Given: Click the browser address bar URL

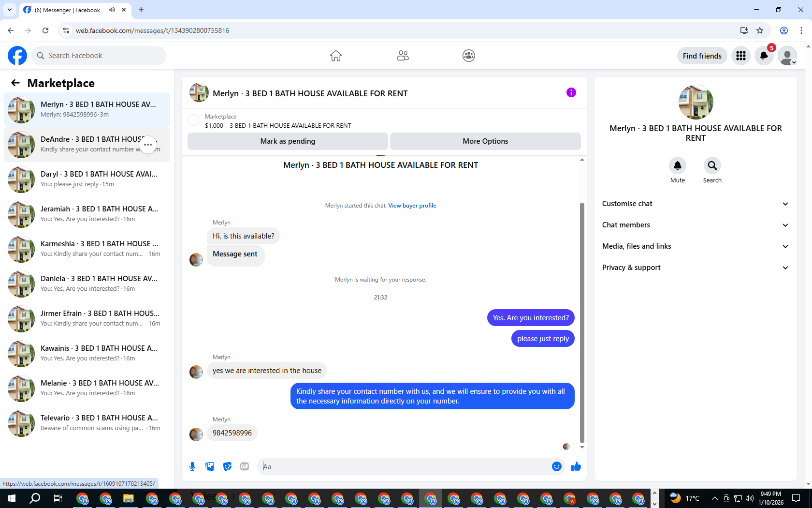Looking at the screenshot, I should pos(152,30).
